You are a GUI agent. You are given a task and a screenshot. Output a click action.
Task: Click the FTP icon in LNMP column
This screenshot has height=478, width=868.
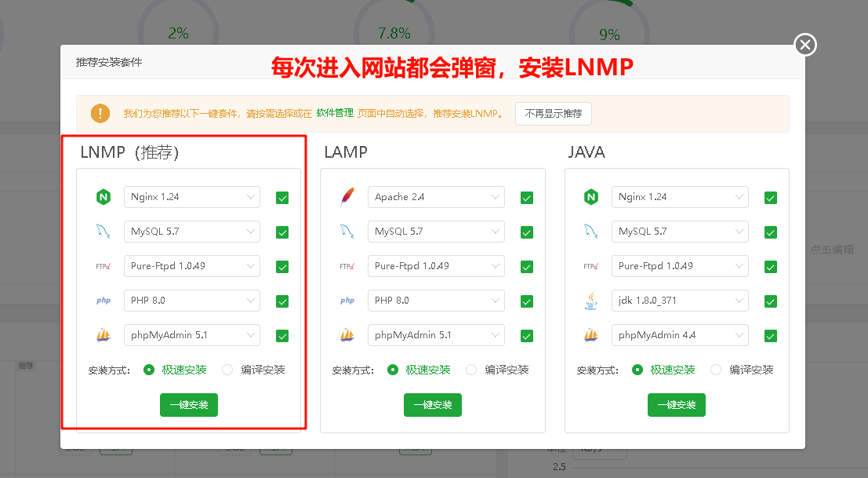(103, 266)
